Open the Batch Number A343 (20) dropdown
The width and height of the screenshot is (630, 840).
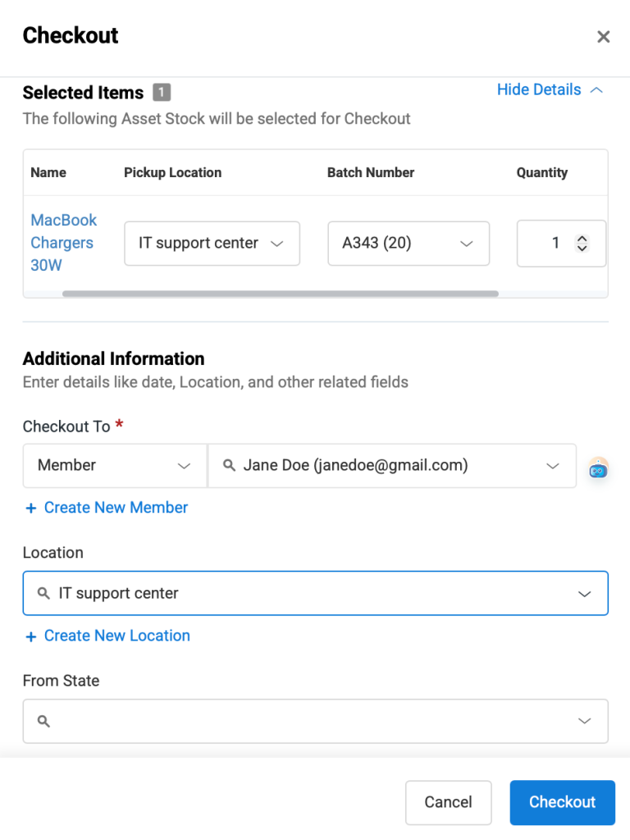tap(409, 243)
